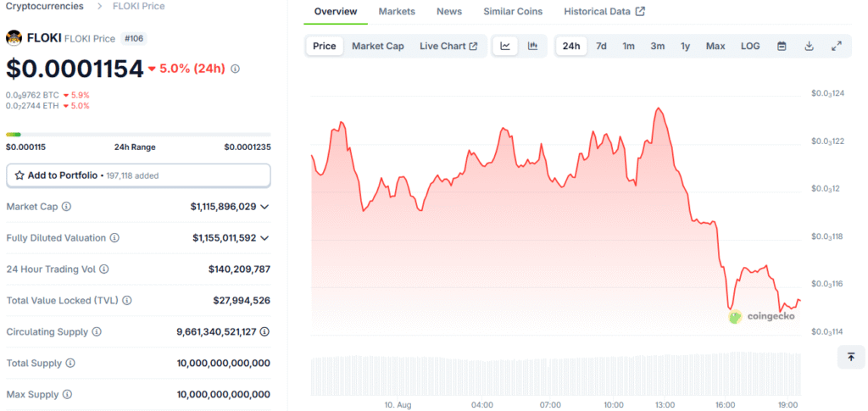Open Cryptocurrencies breadcrumb link
868x411 pixels.
coord(44,6)
